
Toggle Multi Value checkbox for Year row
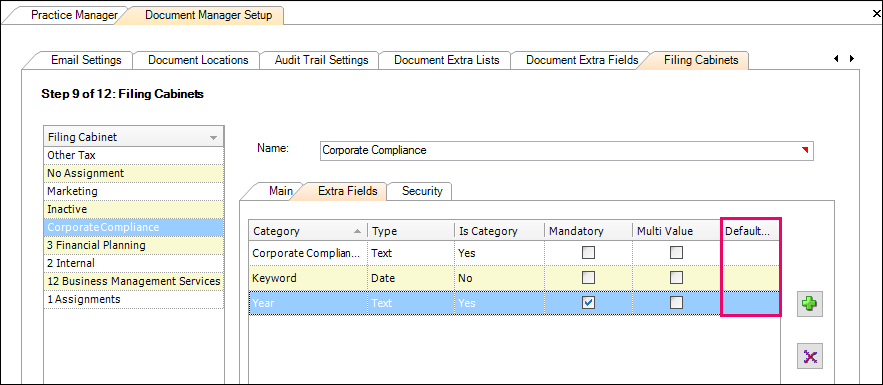(676, 302)
